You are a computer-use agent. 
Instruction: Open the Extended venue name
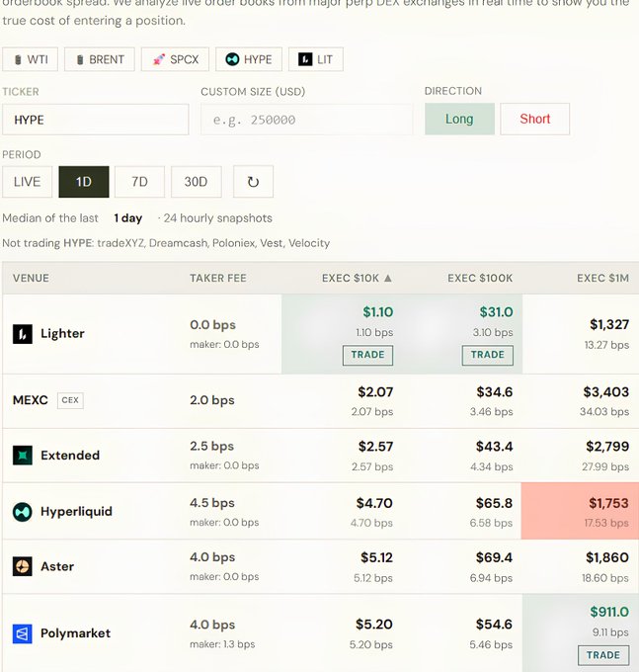pyautogui.click(x=70, y=456)
